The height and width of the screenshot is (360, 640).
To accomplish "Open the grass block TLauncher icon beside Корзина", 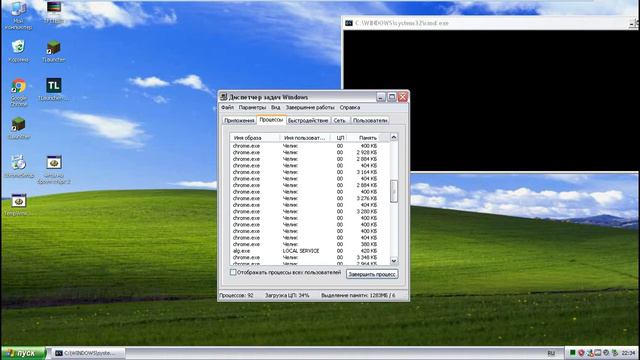I will [53, 51].
